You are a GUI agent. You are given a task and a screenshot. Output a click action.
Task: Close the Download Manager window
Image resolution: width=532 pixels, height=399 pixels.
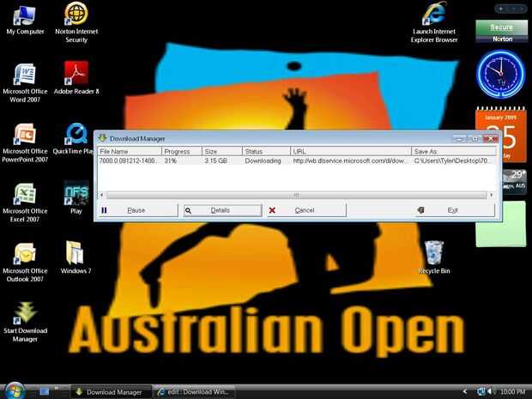pyautogui.click(x=490, y=138)
